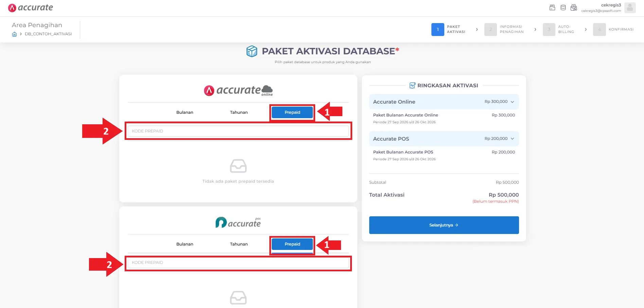Choose Bulanan for Accurate Online
This screenshot has width=644, height=308.
coord(185,112)
